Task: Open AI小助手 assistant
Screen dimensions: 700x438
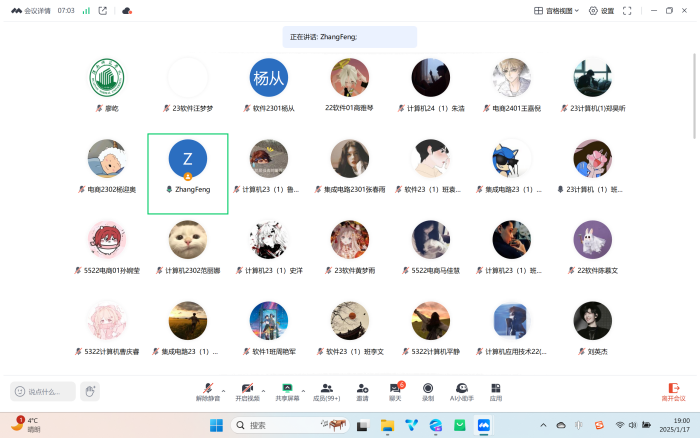Action: [x=462, y=392]
